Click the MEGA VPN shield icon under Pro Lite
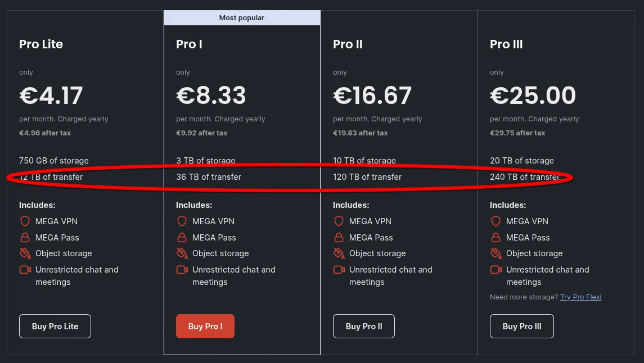 tap(25, 221)
